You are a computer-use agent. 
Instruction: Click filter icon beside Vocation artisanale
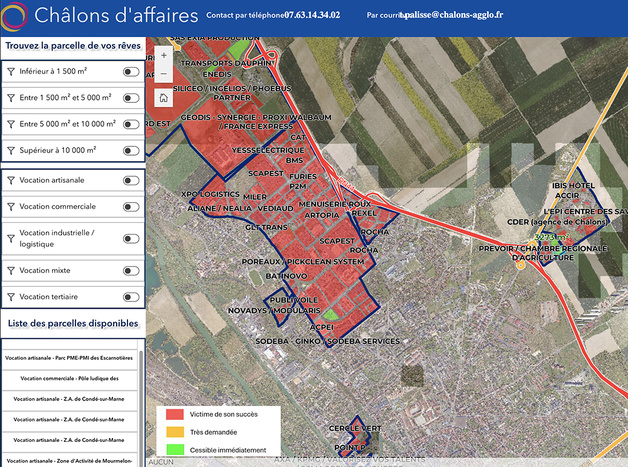[11, 180]
